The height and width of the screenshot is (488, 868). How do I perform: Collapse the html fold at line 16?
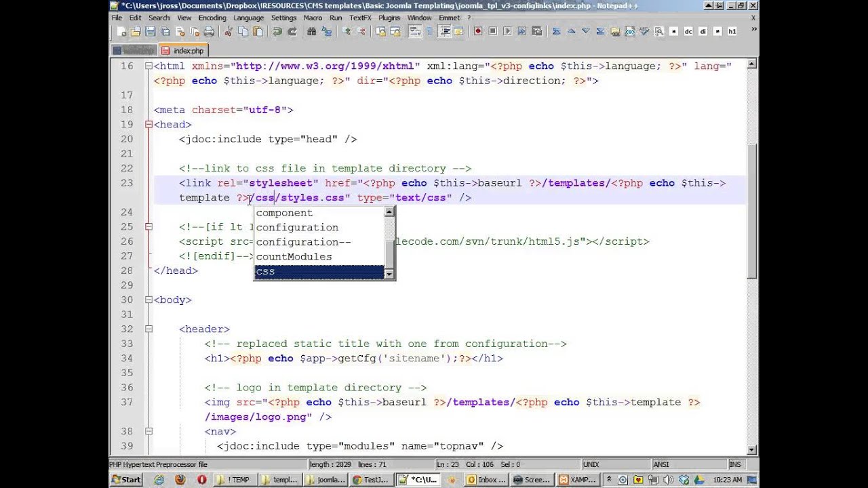tap(149, 66)
